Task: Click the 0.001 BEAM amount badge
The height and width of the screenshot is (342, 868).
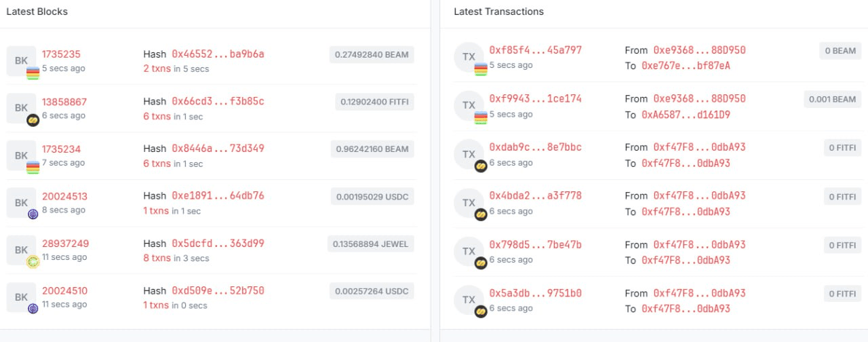Action: [833, 99]
